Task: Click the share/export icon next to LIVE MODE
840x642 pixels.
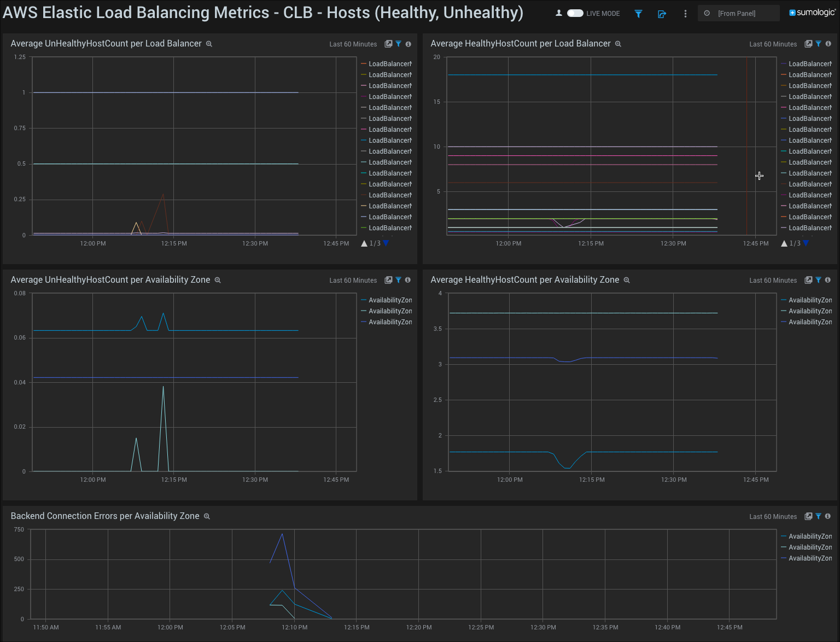Action: pos(662,13)
